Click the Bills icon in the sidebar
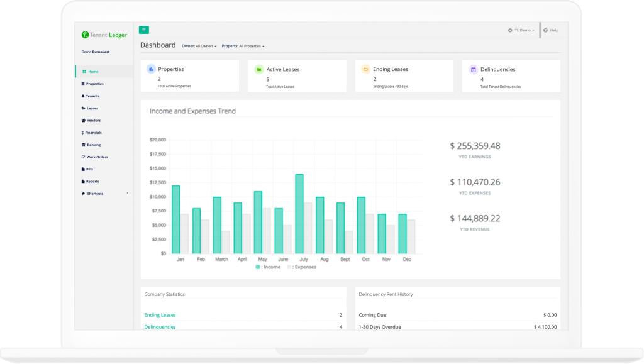 pos(90,168)
